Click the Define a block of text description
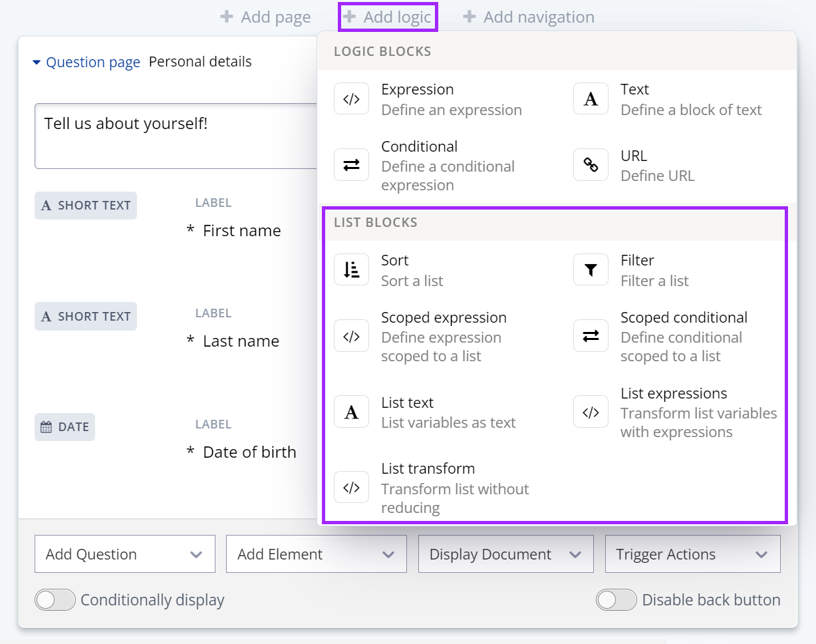Viewport: 816px width, 644px height. click(691, 110)
